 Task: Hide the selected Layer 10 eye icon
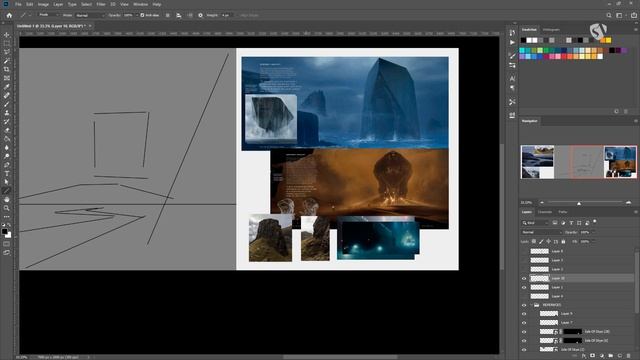tap(524, 278)
